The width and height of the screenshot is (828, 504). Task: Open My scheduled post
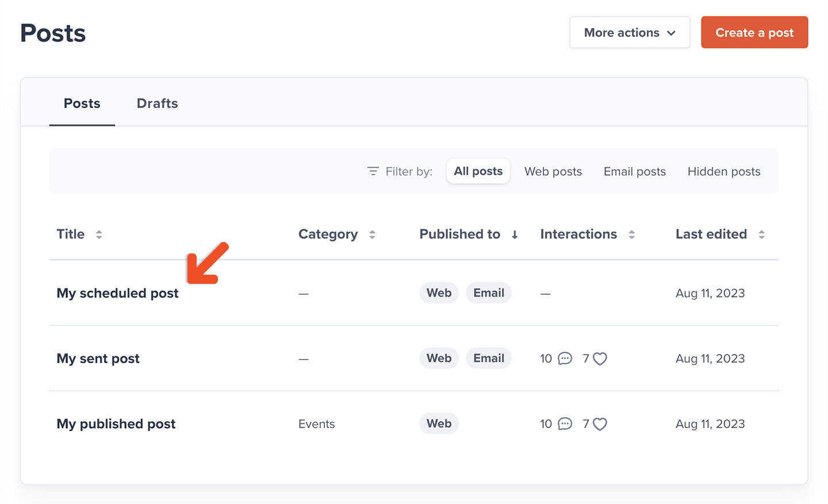point(117,293)
